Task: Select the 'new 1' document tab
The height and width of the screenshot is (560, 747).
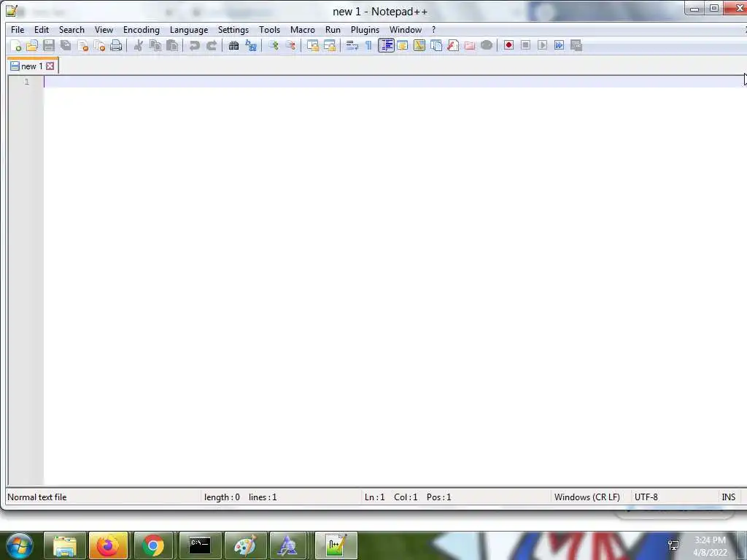Action: click(x=32, y=66)
